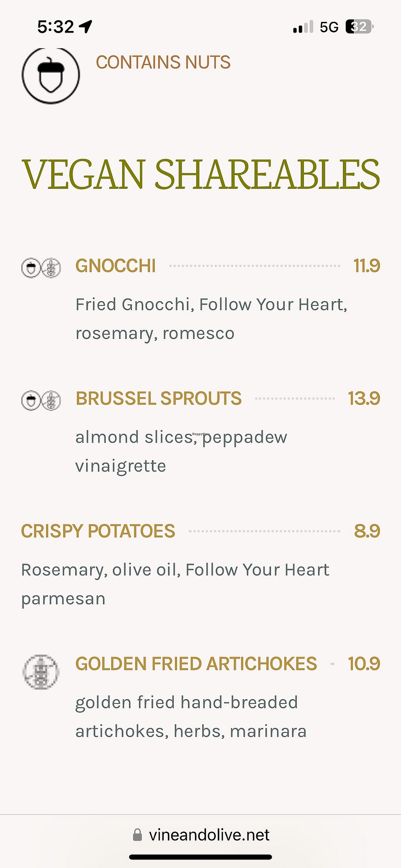
Task: Select the BRUSSEL SPROUTS item title
Action: (x=159, y=398)
